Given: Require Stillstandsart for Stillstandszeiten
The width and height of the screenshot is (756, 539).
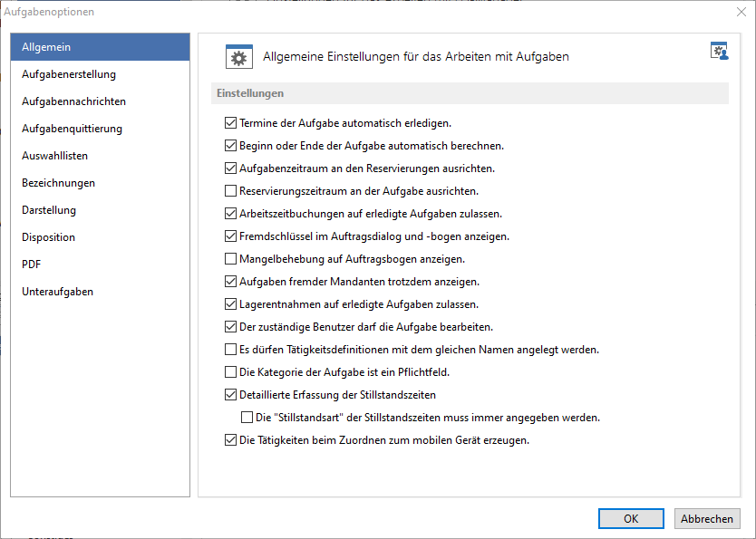Looking at the screenshot, I should (x=247, y=417).
